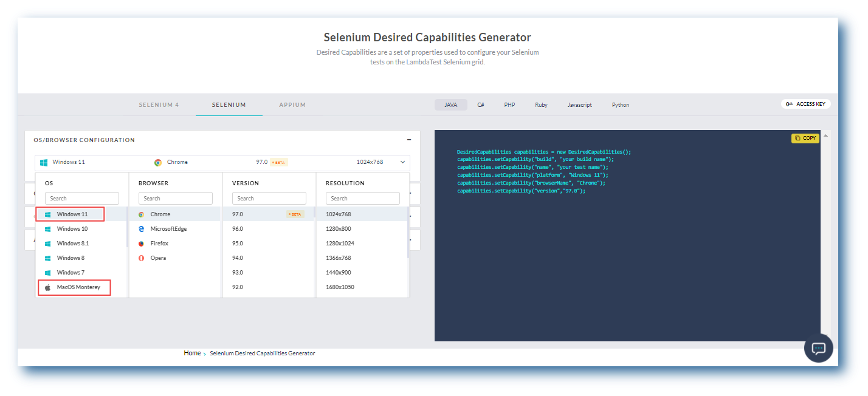Select Python language tab

coord(620,105)
